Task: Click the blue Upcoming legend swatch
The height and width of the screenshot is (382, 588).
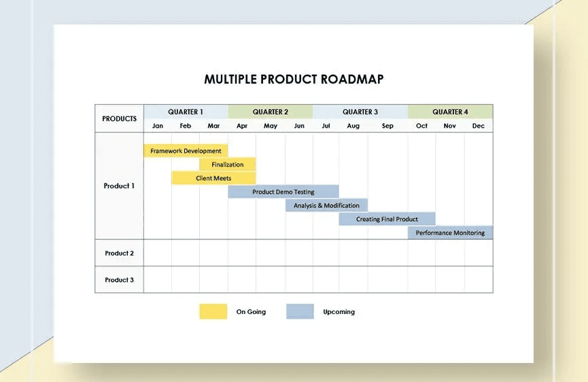Action: [x=300, y=311]
